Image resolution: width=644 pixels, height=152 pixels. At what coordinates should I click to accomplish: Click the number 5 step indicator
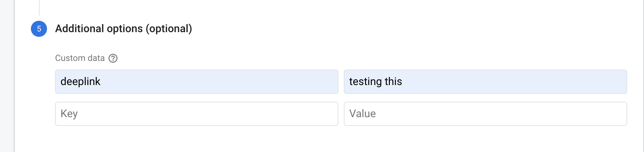(39, 29)
